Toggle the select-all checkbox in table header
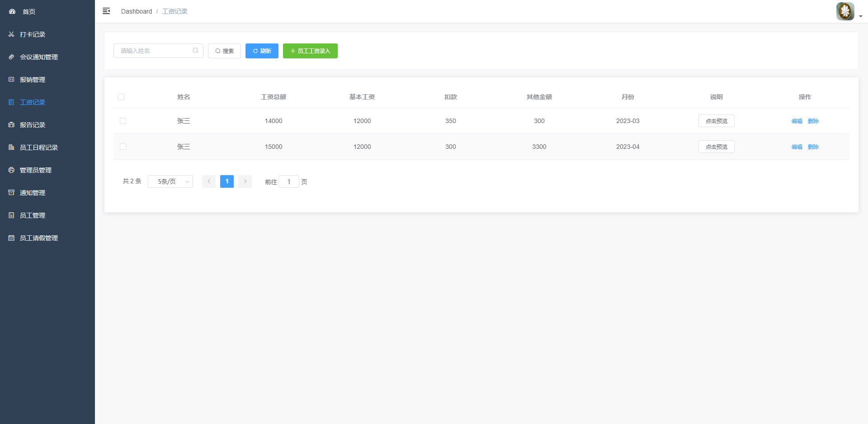The width and height of the screenshot is (868, 424). pyautogui.click(x=121, y=97)
